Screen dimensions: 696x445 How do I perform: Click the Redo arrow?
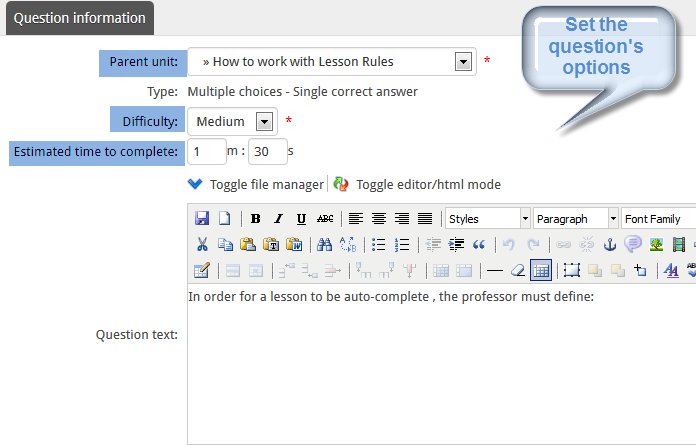533,244
